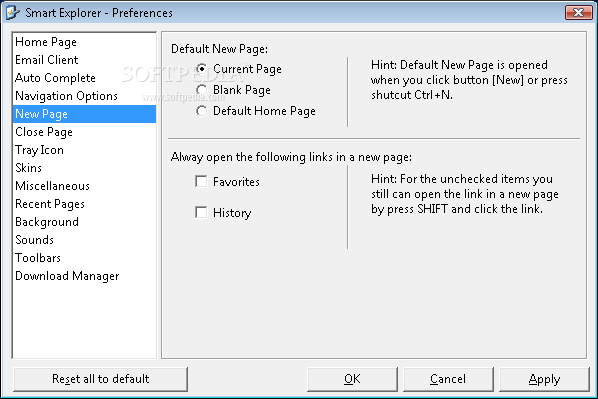Select Toolbars in the category list
Viewport: 598px width, 399px height.
pyautogui.click(x=84, y=258)
